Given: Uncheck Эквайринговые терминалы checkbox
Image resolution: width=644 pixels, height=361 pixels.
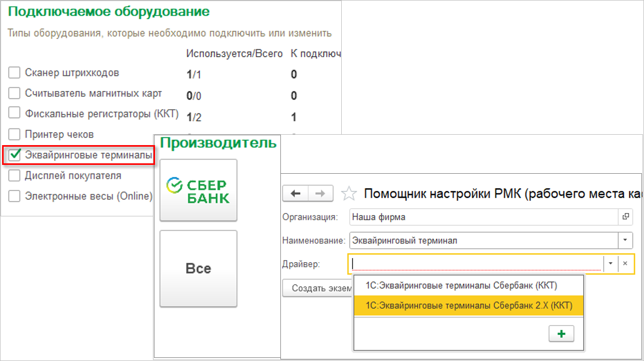Looking at the screenshot, I should [x=15, y=155].
